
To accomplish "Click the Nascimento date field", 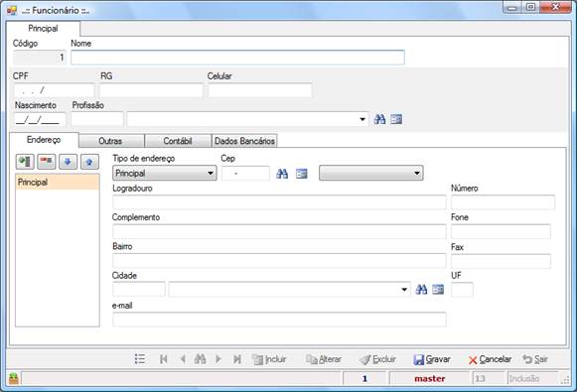I will pyautogui.click(x=40, y=119).
